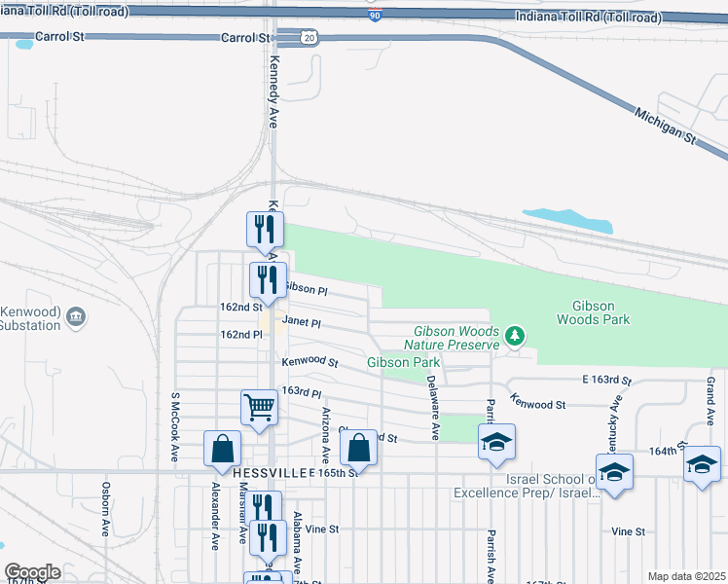Open the shopping bag marker near Arizona Ave
The height and width of the screenshot is (584, 728).
tap(358, 448)
